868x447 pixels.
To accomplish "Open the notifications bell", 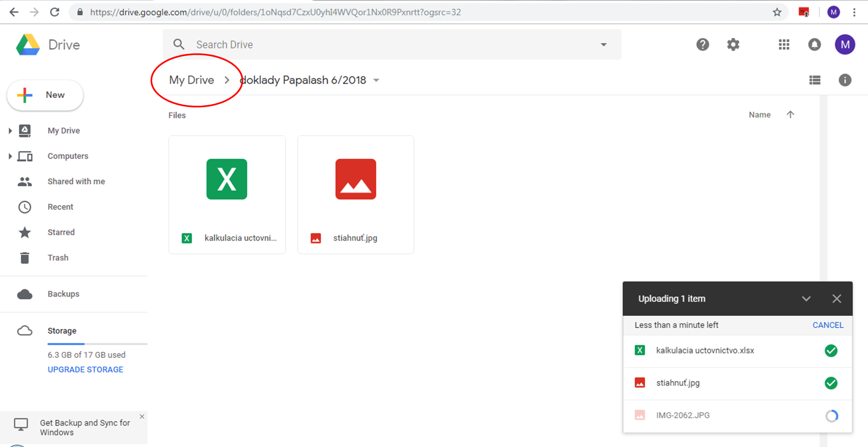I will [814, 44].
